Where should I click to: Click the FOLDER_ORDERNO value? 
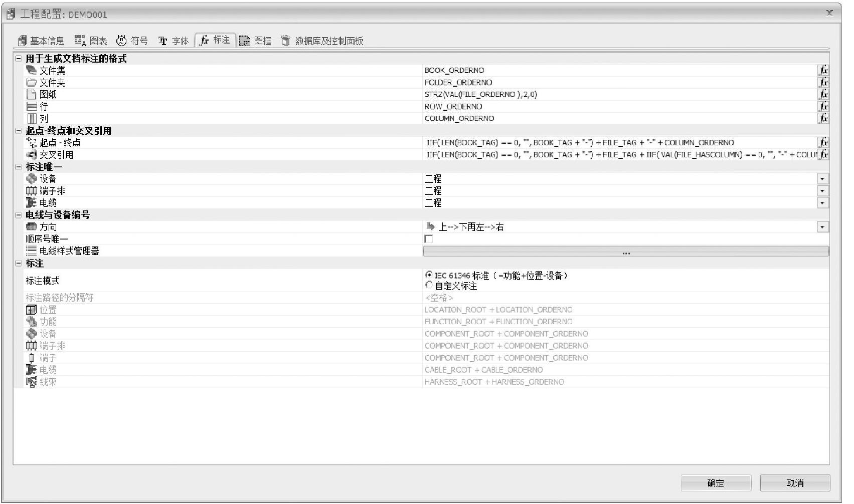coord(458,82)
